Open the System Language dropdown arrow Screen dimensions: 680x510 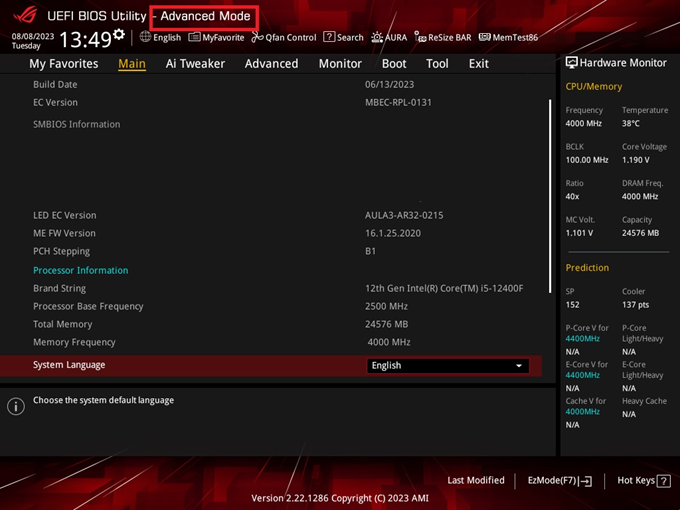coord(519,366)
